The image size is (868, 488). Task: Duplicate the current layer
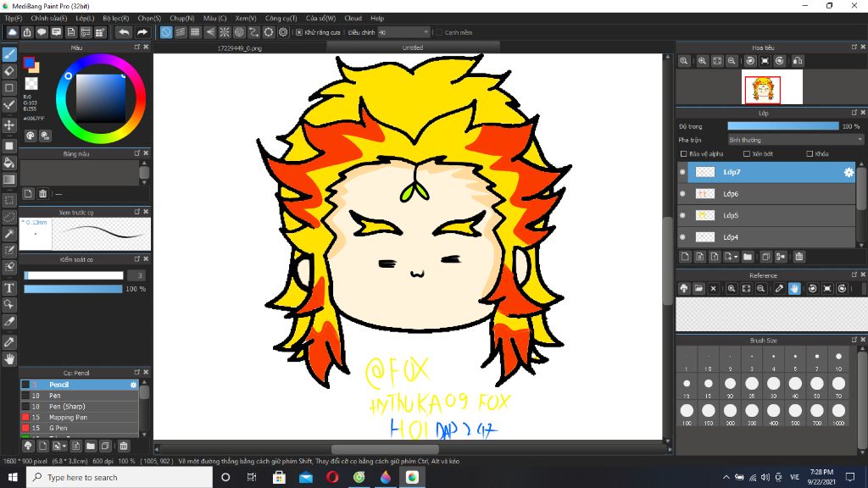pyautogui.click(x=765, y=257)
